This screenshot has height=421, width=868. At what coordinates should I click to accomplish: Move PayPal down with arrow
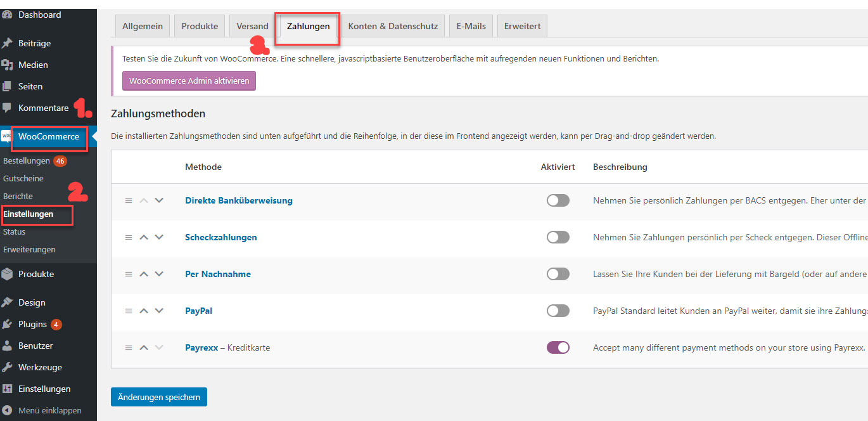click(x=159, y=311)
